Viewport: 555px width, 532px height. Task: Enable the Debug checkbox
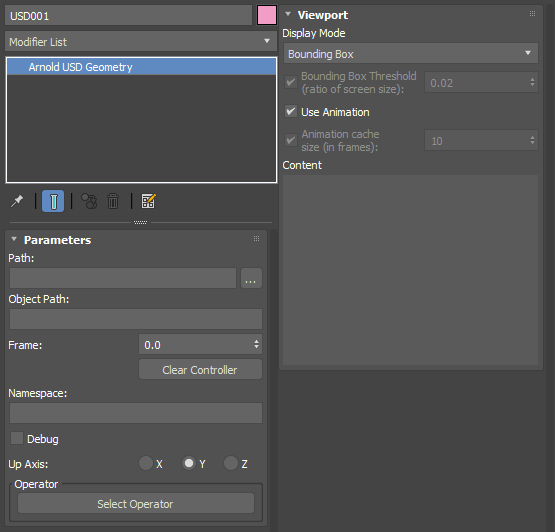(17, 438)
